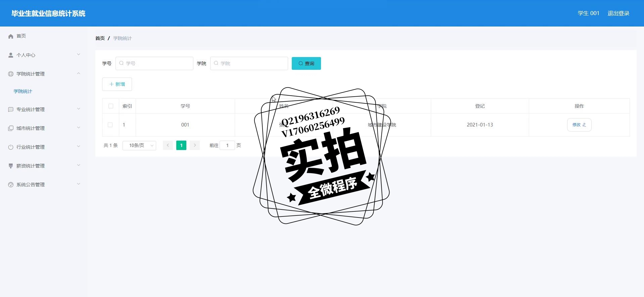Image resolution: width=644 pixels, height=297 pixels.
Task: Expand the 个人中心 menu chevron
Action: point(79,54)
